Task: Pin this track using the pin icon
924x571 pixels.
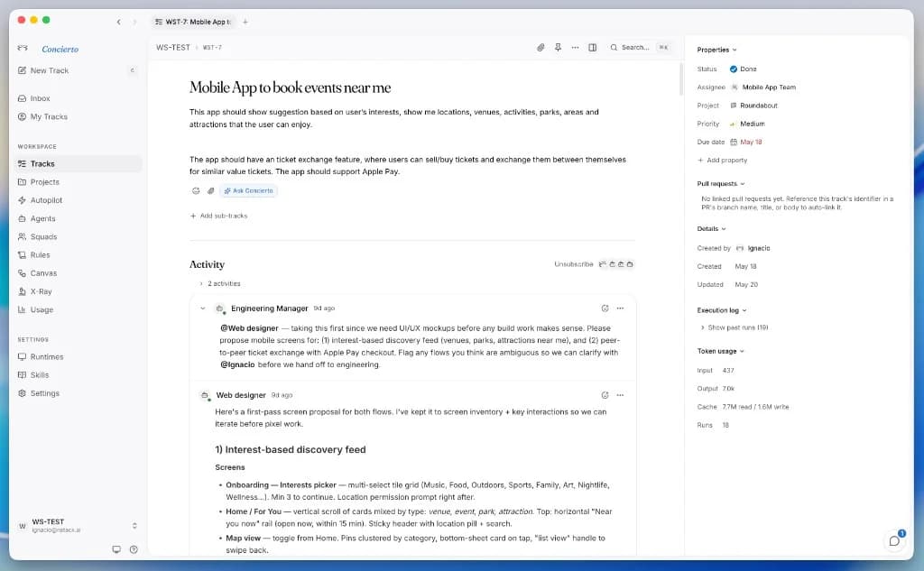Action: [x=558, y=47]
